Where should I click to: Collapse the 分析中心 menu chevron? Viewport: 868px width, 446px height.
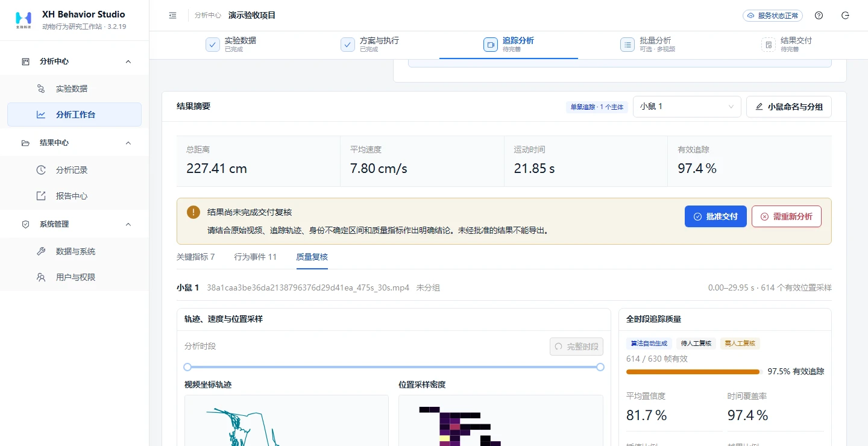point(128,61)
